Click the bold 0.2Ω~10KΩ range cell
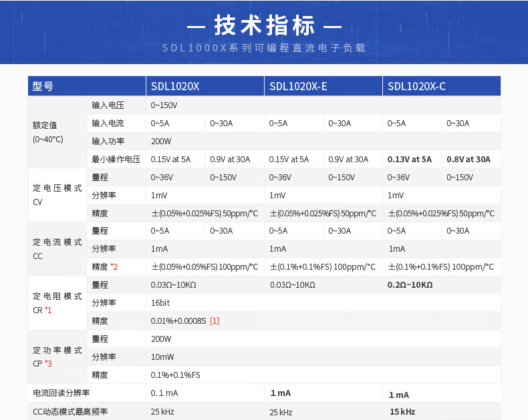528x420 pixels. [x=410, y=284]
